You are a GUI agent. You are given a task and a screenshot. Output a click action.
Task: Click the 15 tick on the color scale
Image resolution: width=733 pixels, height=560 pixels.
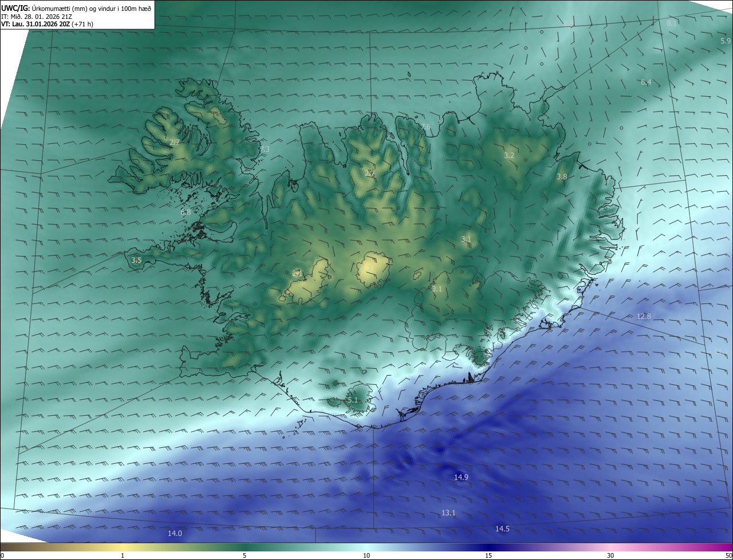(x=488, y=555)
